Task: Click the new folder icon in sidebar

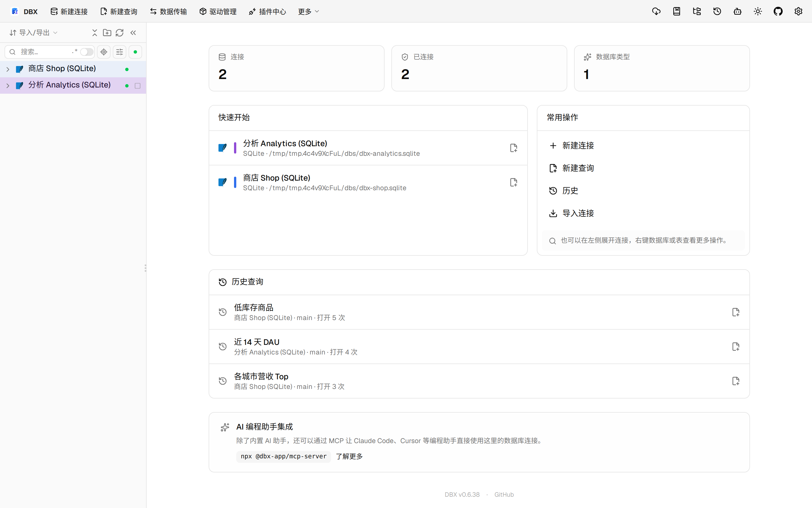Action: (x=107, y=32)
